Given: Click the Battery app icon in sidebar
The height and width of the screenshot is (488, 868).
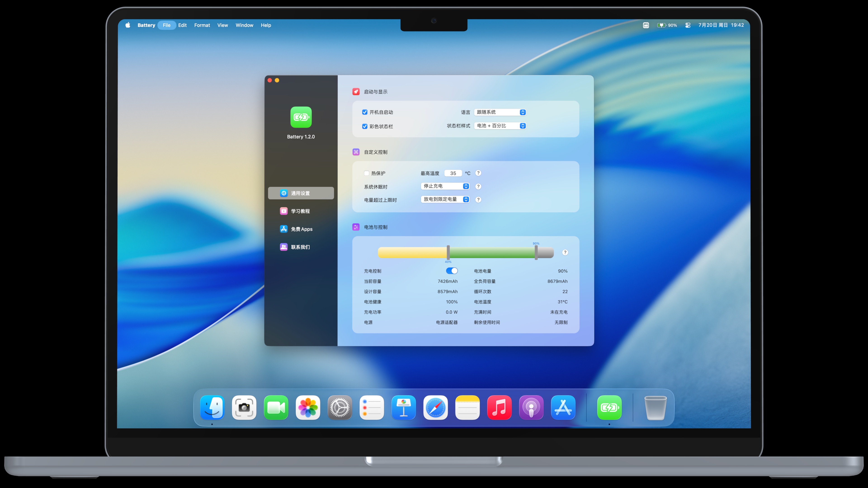Looking at the screenshot, I should [x=301, y=117].
